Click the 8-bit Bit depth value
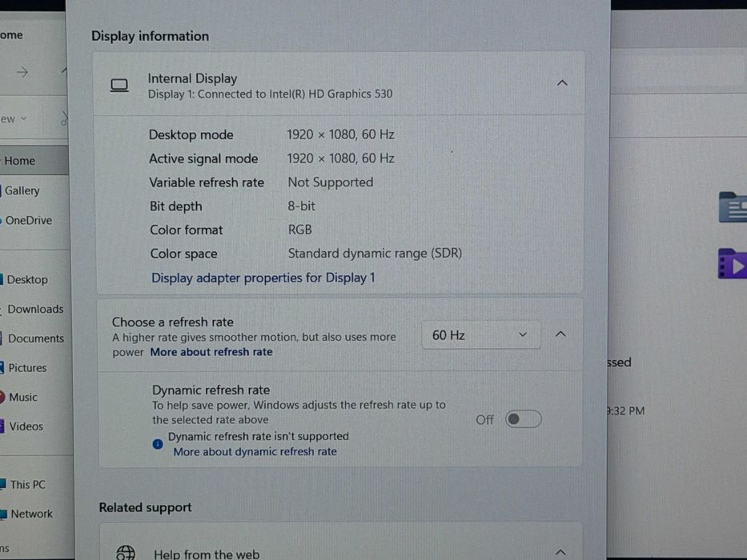Image resolution: width=747 pixels, height=560 pixels. (x=302, y=206)
